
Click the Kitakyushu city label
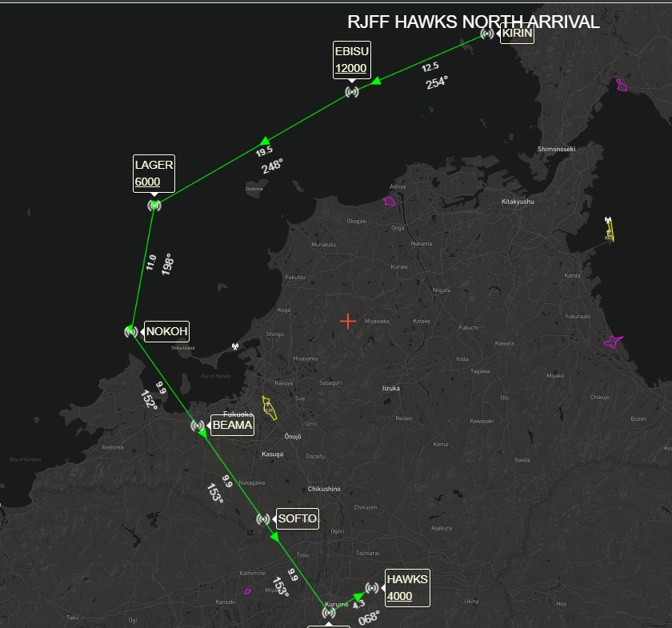click(x=518, y=202)
